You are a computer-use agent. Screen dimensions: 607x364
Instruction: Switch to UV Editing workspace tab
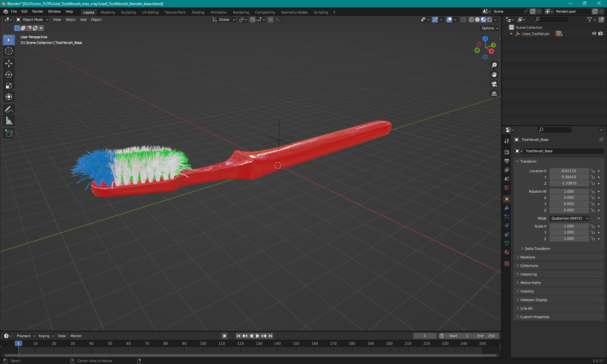tap(150, 12)
